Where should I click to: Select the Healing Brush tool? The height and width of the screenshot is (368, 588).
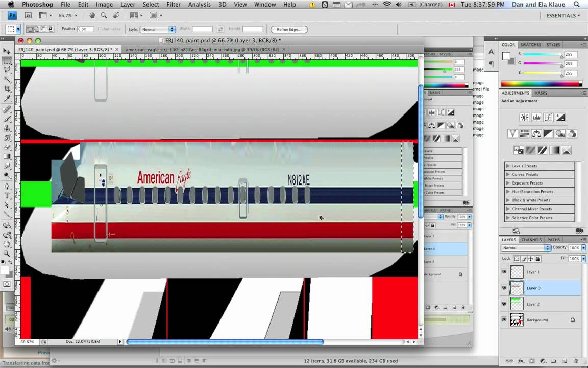click(7, 109)
